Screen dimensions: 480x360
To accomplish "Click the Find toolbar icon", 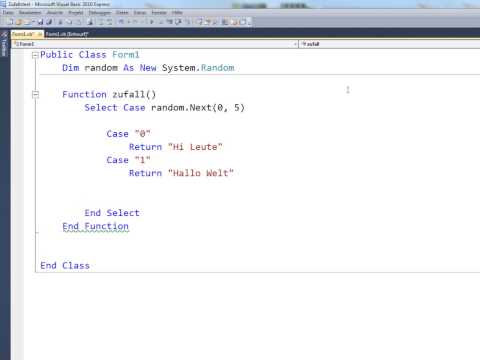I will click(90, 22).
